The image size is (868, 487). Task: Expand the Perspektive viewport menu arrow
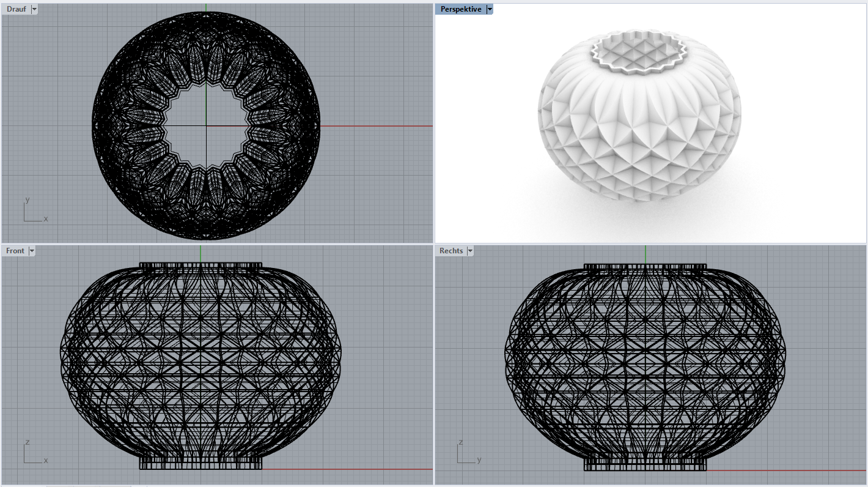click(490, 9)
